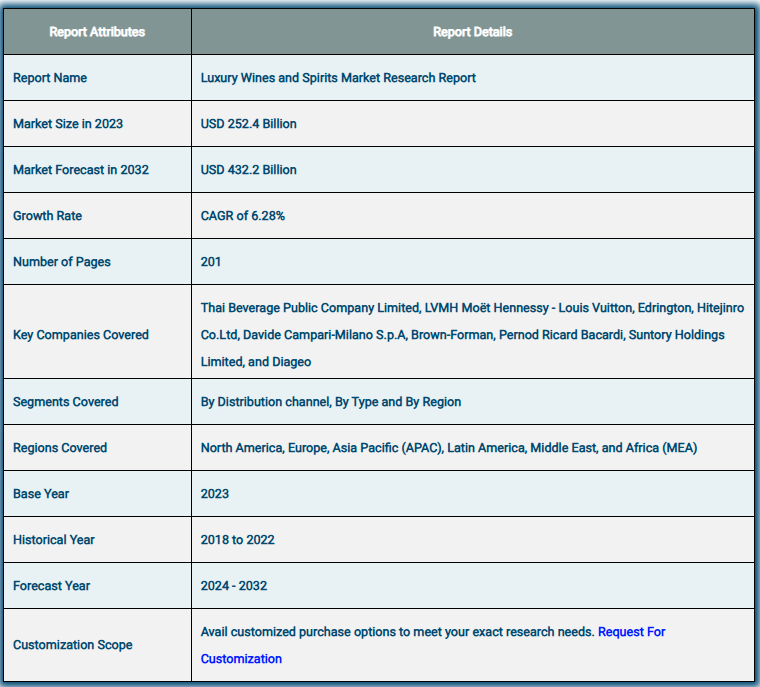The height and width of the screenshot is (687, 760).
Task: Click the key companies list starting 'Thai Beverage'
Action: pyautogui.click(x=473, y=335)
